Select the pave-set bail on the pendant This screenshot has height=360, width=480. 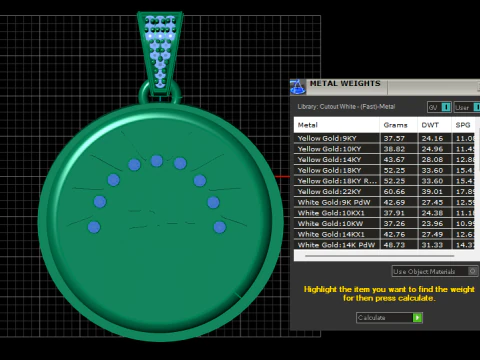tap(160, 53)
